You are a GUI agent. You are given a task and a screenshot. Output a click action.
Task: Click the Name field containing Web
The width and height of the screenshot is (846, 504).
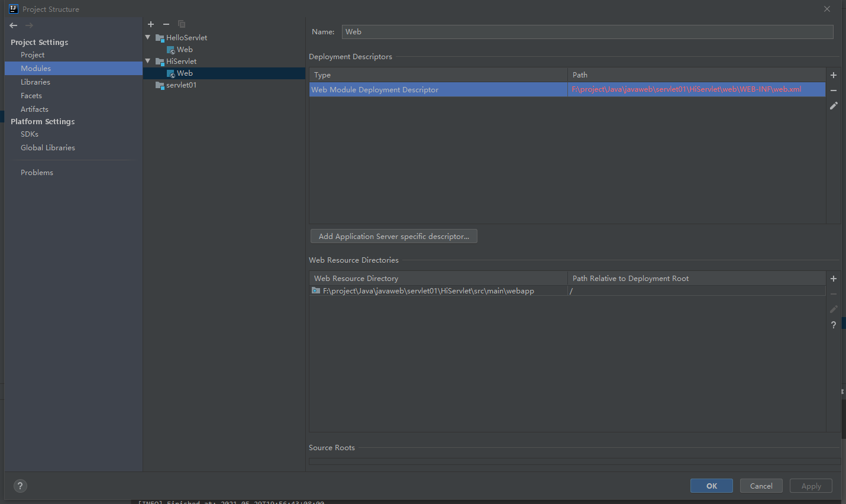[x=587, y=32]
